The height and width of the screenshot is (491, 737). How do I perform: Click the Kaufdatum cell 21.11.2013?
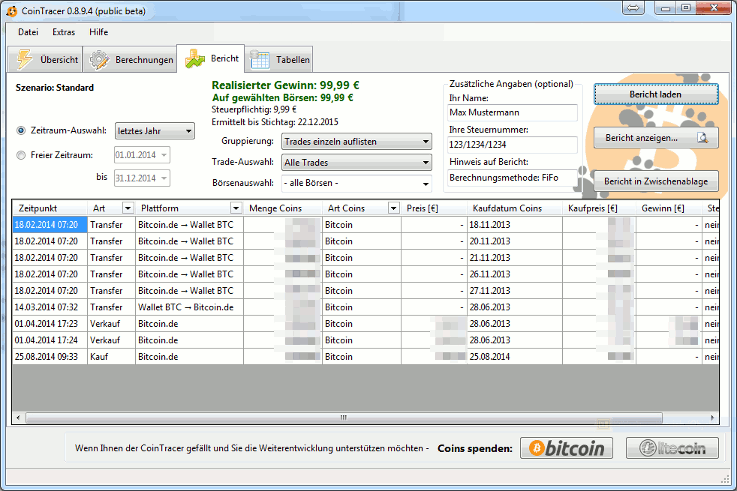515,257
